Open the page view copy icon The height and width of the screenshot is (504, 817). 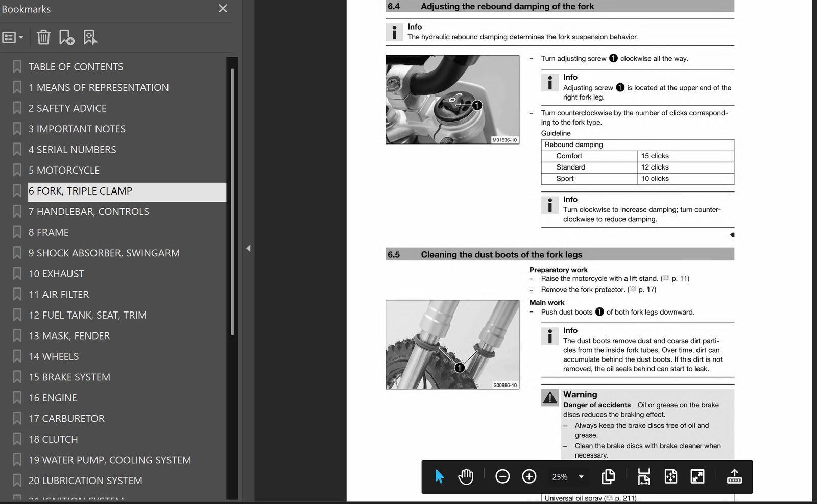coord(608,476)
